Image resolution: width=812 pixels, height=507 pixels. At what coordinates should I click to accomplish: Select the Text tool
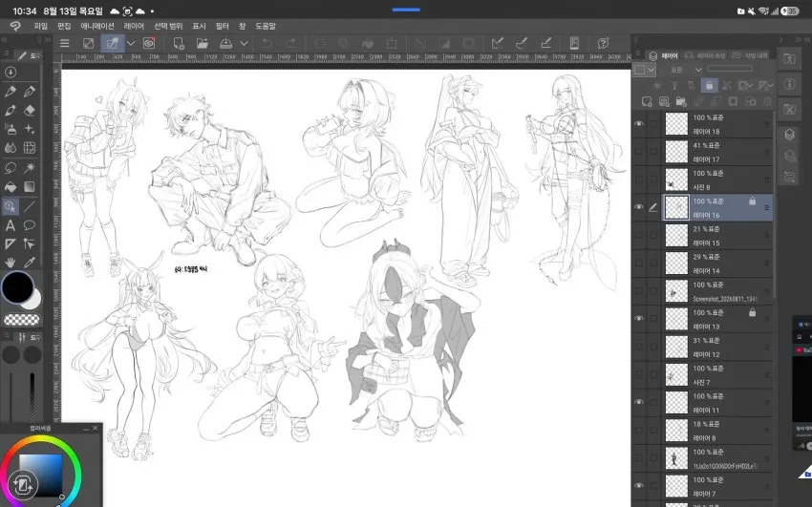10,225
